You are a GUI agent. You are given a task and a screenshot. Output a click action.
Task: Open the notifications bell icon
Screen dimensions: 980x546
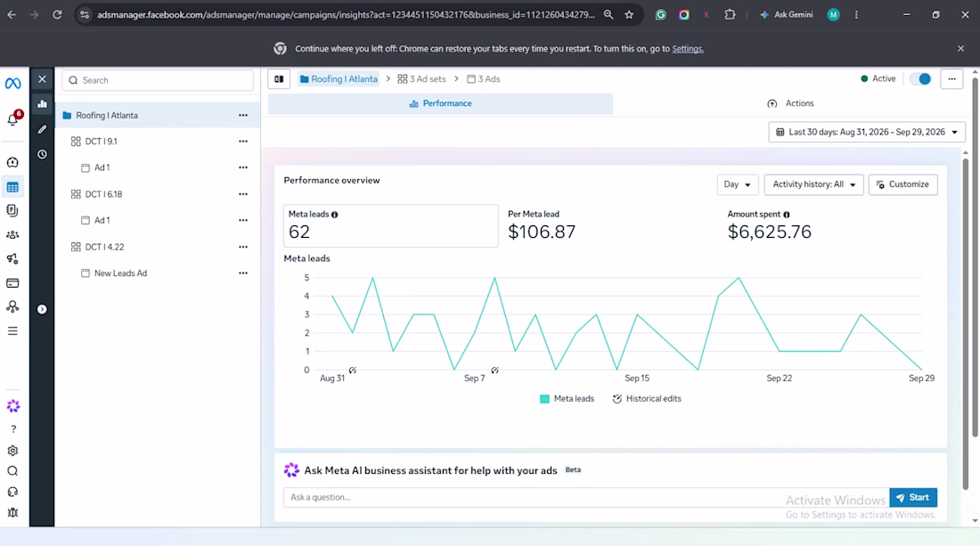coord(12,119)
